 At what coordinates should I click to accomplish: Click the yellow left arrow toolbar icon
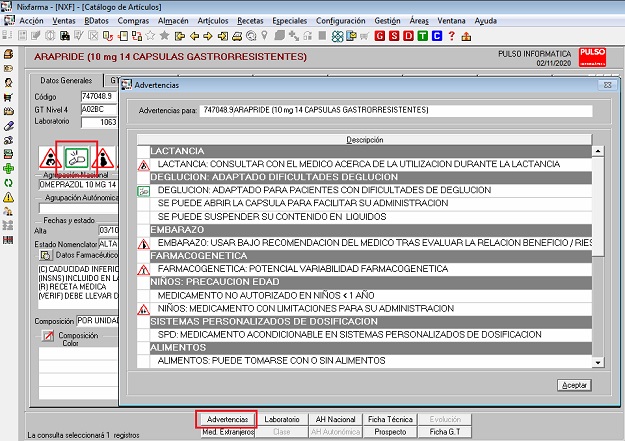pyautogui.click(x=195, y=36)
